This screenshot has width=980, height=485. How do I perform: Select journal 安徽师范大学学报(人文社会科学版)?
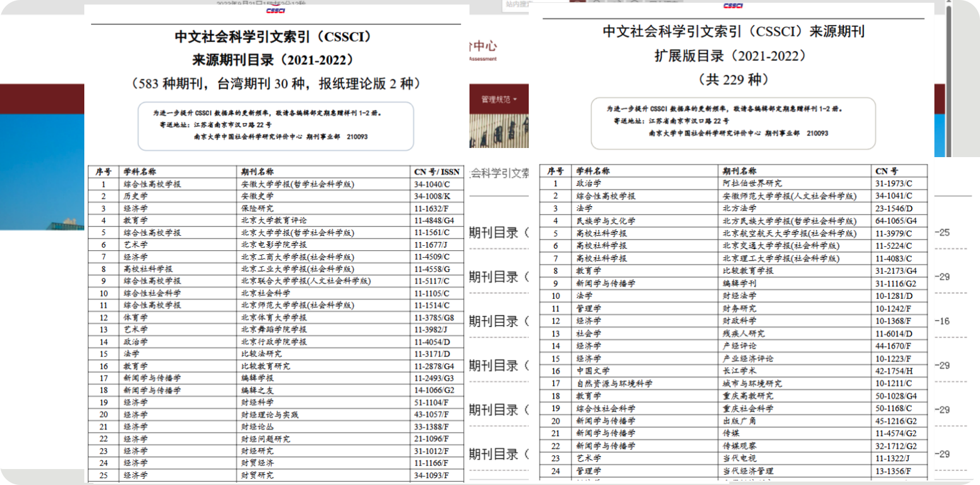pos(789,196)
